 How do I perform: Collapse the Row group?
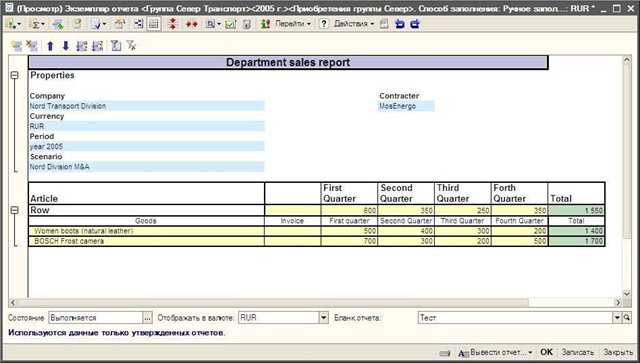point(15,210)
